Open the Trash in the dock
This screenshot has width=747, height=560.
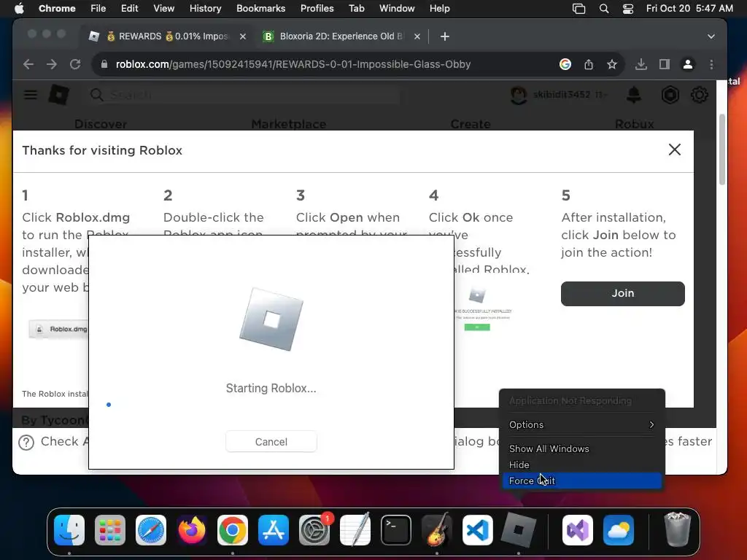click(677, 529)
